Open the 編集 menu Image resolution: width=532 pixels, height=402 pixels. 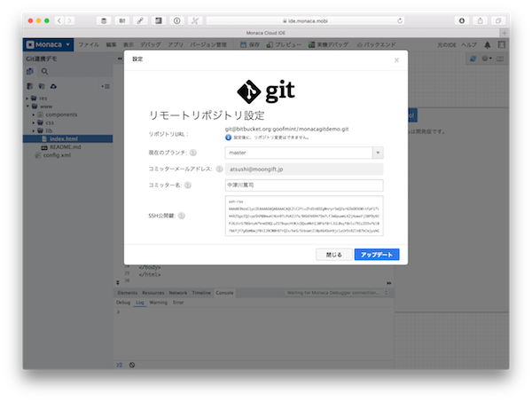click(x=112, y=45)
